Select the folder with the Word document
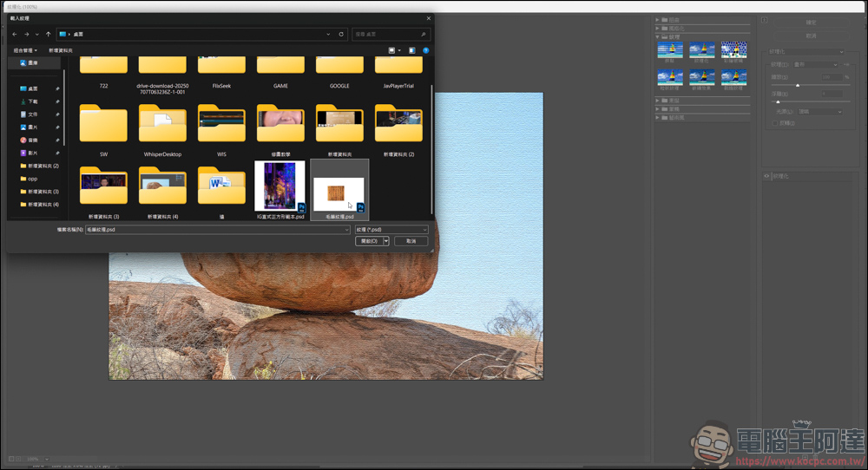The image size is (868, 470). [221, 192]
